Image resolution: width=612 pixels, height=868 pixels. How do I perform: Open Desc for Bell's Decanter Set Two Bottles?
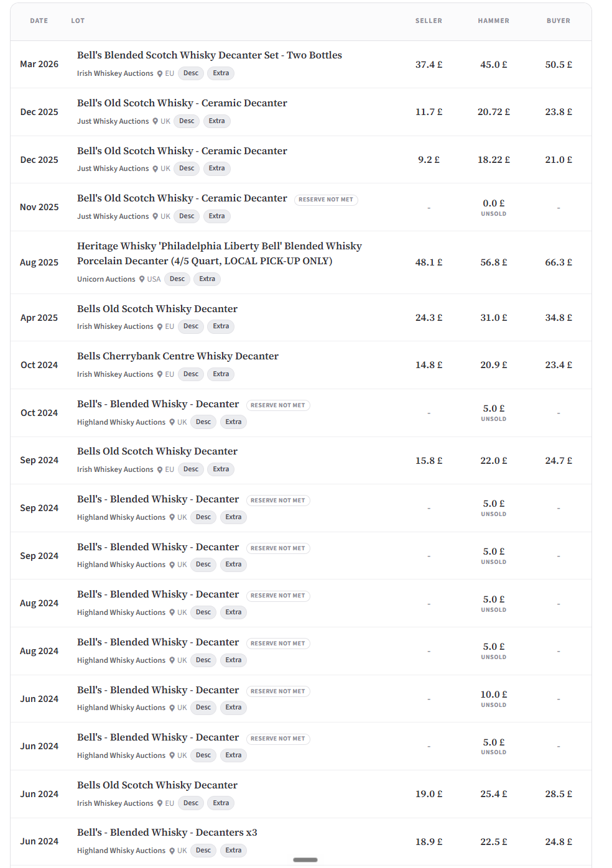pyautogui.click(x=191, y=73)
